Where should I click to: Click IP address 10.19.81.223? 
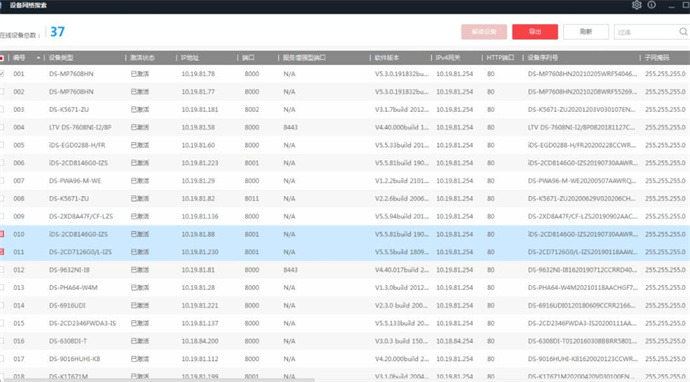(200, 163)
